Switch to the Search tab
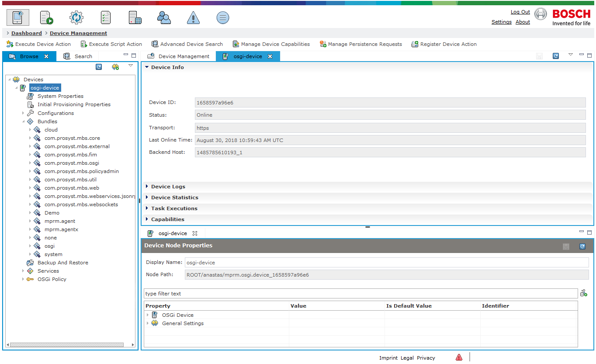Image resolution: width=596 pixels, height=364 pixels. [x=78, y=56]
